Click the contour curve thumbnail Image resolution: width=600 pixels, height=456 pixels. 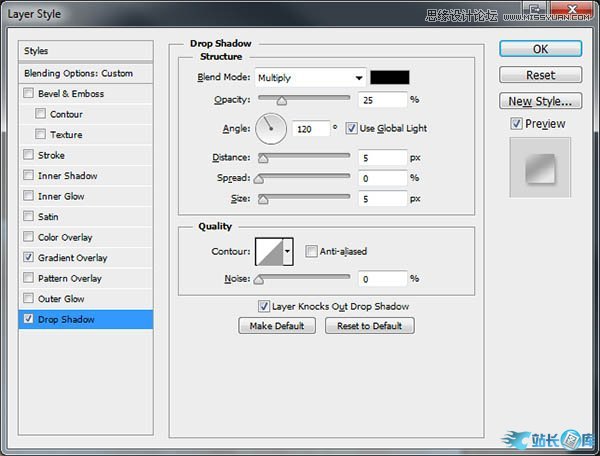point(269,252)
